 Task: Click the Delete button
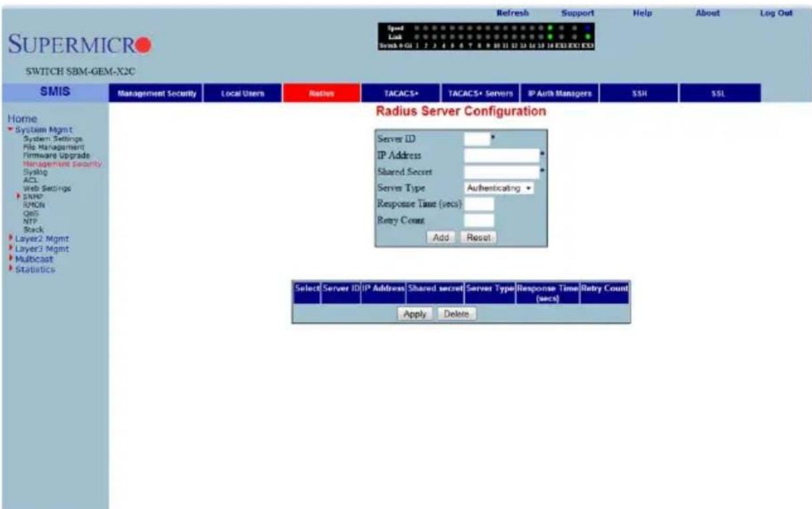(x=456, y=315)
